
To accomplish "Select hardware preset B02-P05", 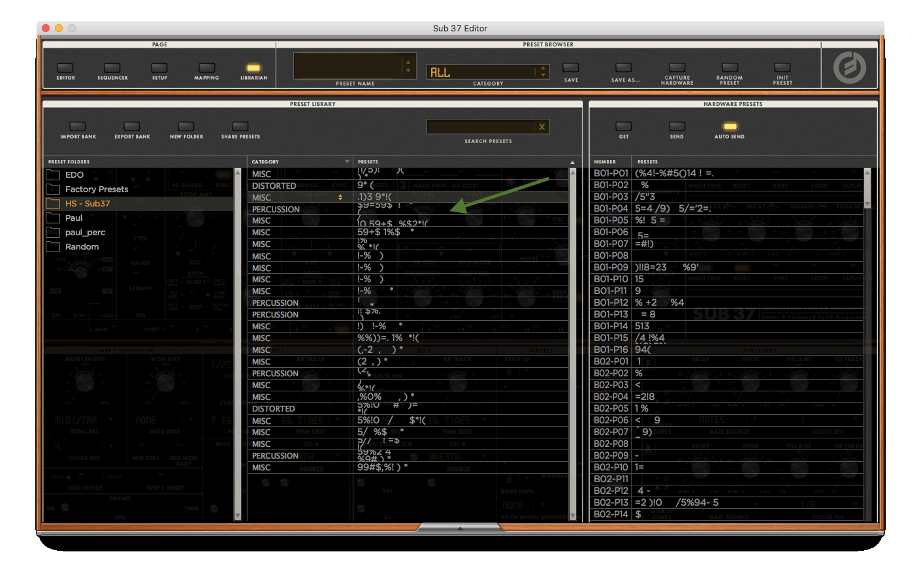I will [726, 408].
